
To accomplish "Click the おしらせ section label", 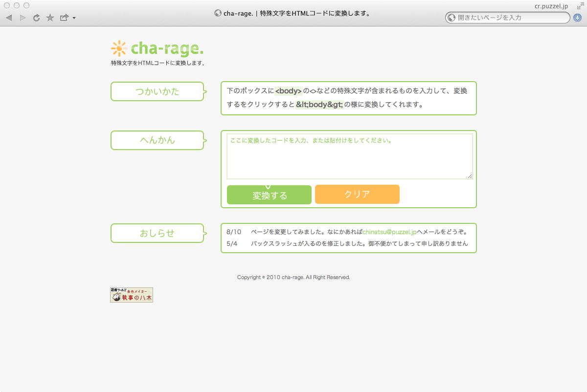I will click(157, 233).
